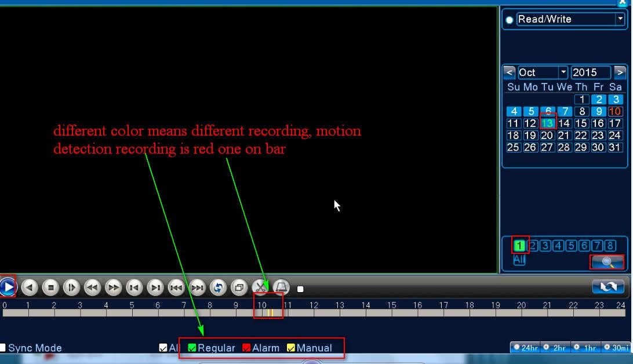Click the rewind button
Image resolution: width=633 pixels, height=364 pixels.
[x=92, y=287]
